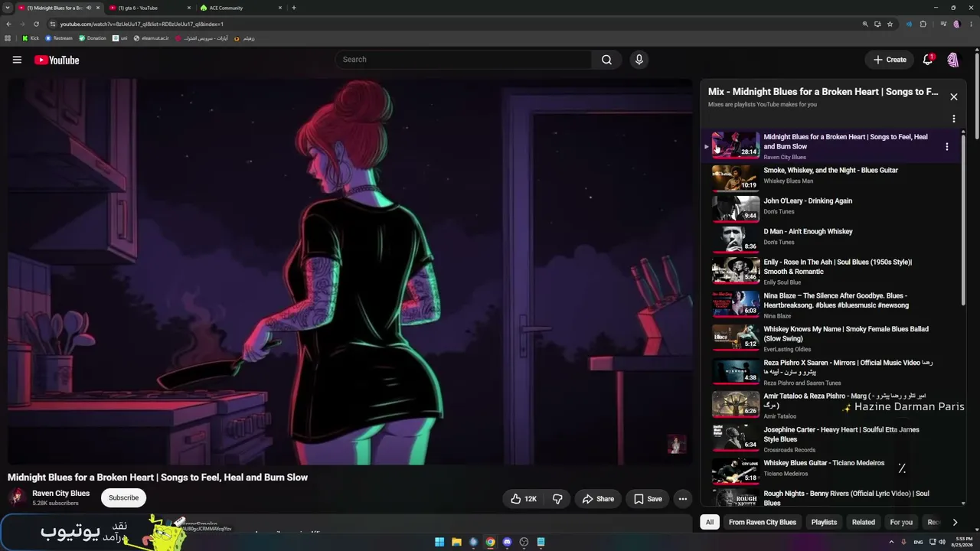Open the YouTube account avatar menu
The height and width of the screenshot is (551, 980).
click(x=953, y=60)
